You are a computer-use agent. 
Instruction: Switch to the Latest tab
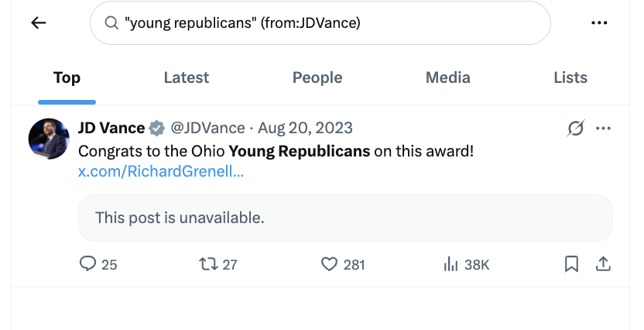(x=187, y=77)
